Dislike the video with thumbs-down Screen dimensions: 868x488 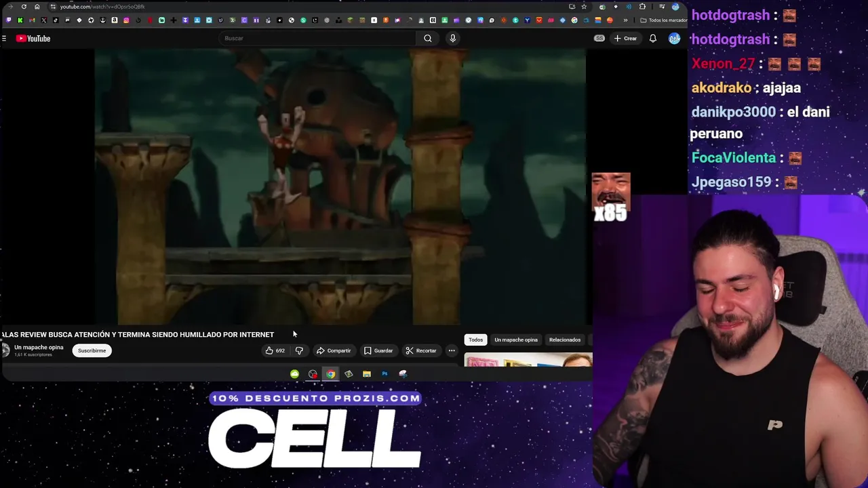[299, 350]
